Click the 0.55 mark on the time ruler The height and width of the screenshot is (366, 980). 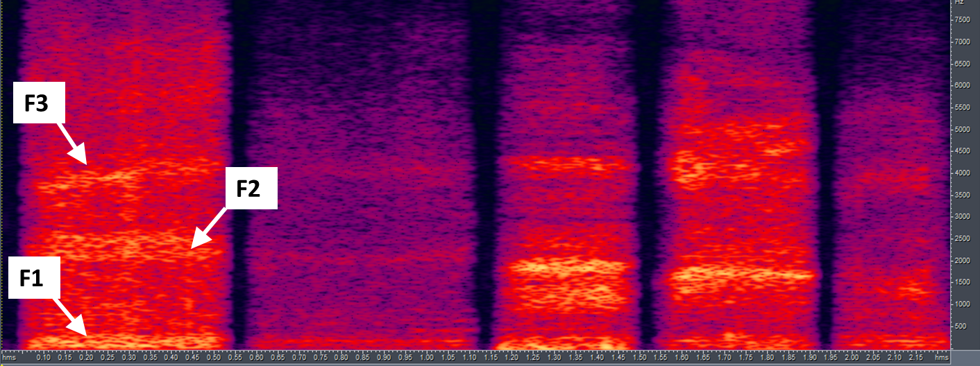click(235, 358)
